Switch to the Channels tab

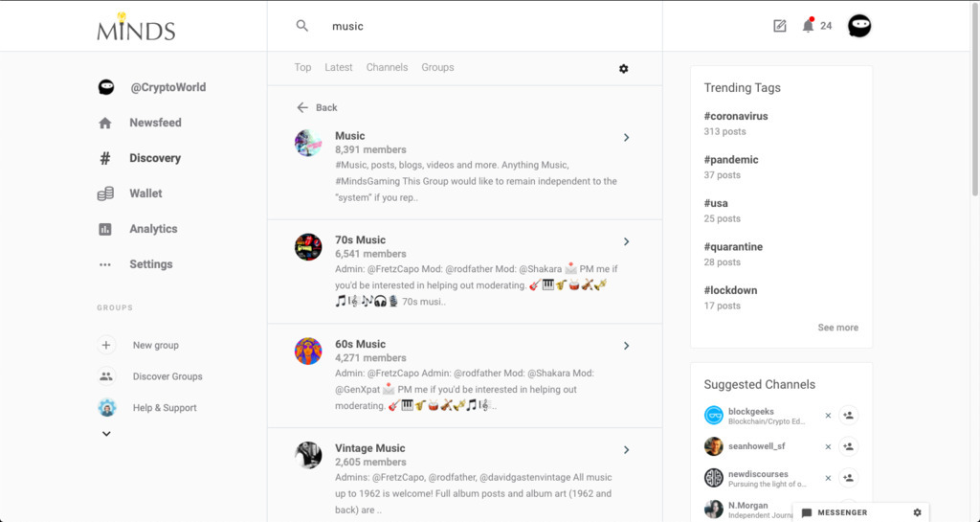(387, 68)
